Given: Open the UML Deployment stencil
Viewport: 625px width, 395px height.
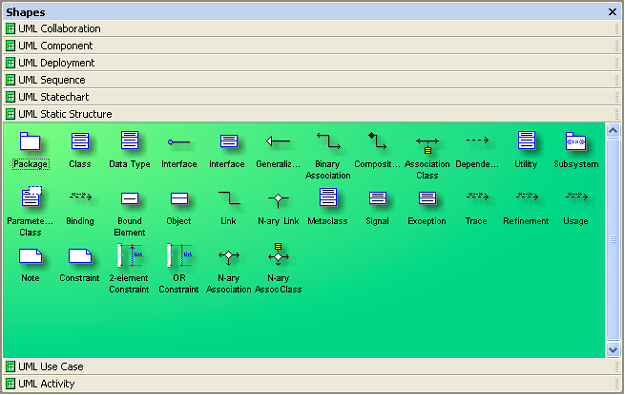Looking at the screenshot, I should click(x=312, y=63).
